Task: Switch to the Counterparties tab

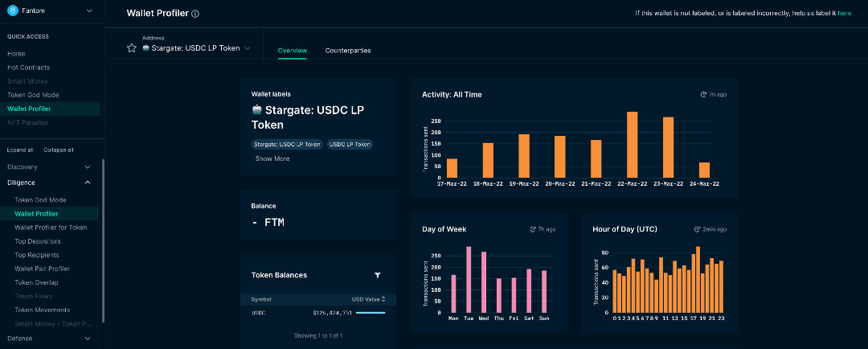Action: pos(348,51)
